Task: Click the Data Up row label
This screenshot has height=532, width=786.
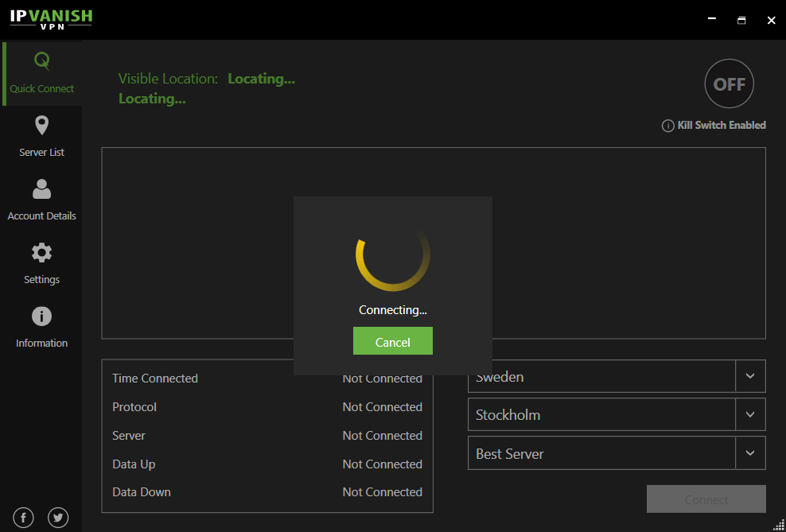Action: (x=134, y=464)
